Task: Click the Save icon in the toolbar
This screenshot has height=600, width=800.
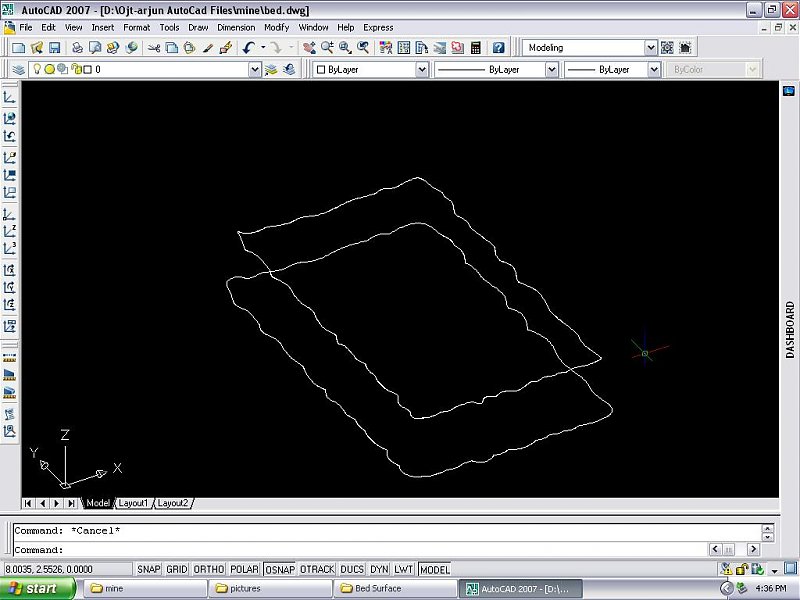Action: [55, 48]
